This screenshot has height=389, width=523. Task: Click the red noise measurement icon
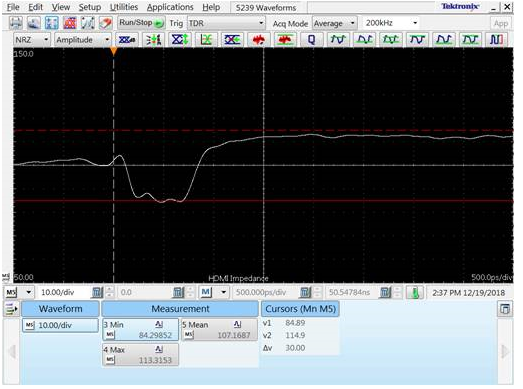[x=258, y=40]
